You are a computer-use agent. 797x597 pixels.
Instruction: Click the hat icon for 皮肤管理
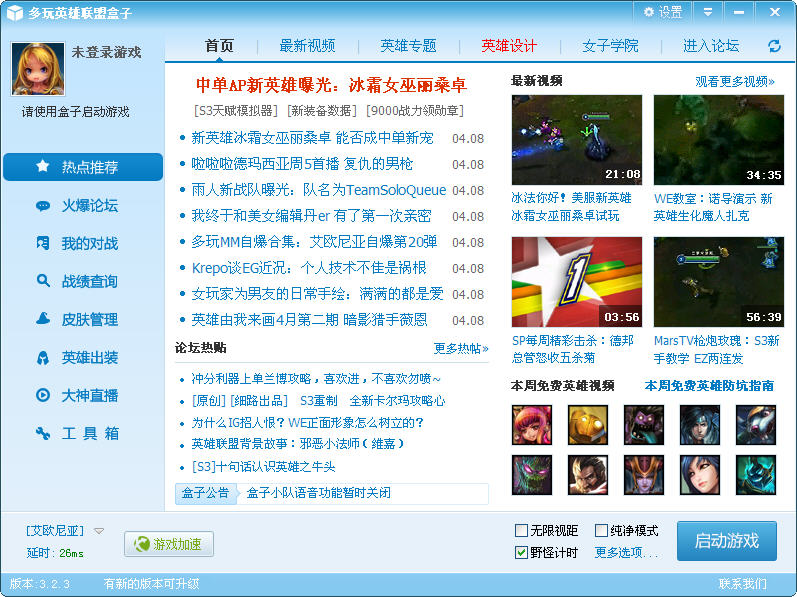[43, 319]
